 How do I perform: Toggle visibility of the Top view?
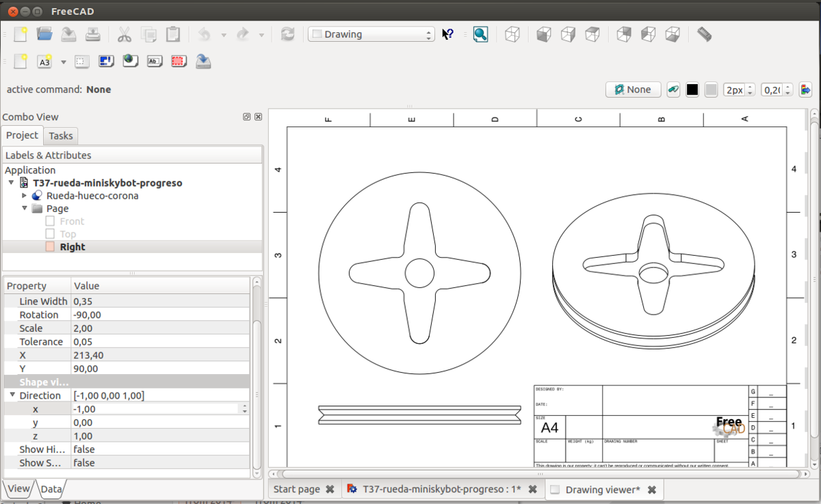pyautogui.click(x=50, y=234)
